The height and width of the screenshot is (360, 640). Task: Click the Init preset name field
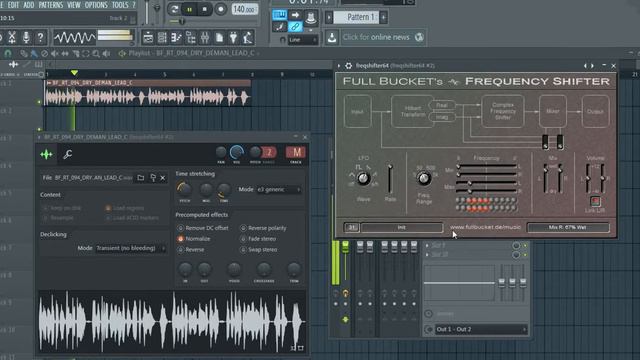(x=402, y=227)
